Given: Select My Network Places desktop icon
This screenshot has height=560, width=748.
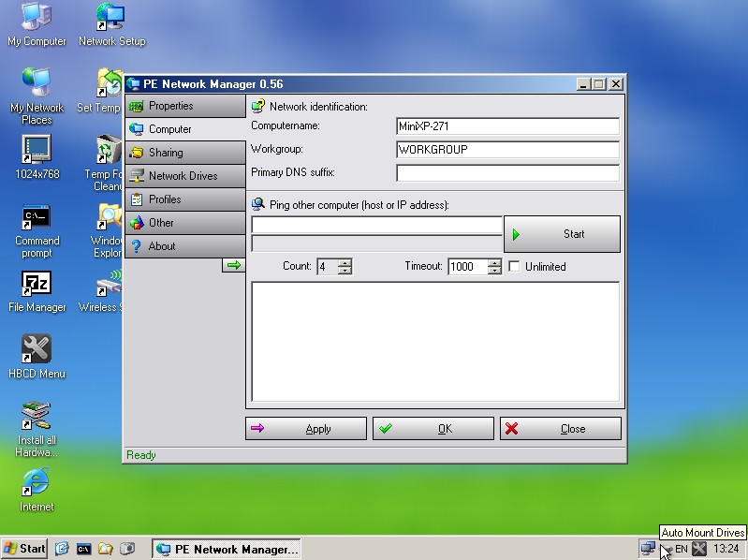Looking at the screenshot, I should click(x=37, y=96).
